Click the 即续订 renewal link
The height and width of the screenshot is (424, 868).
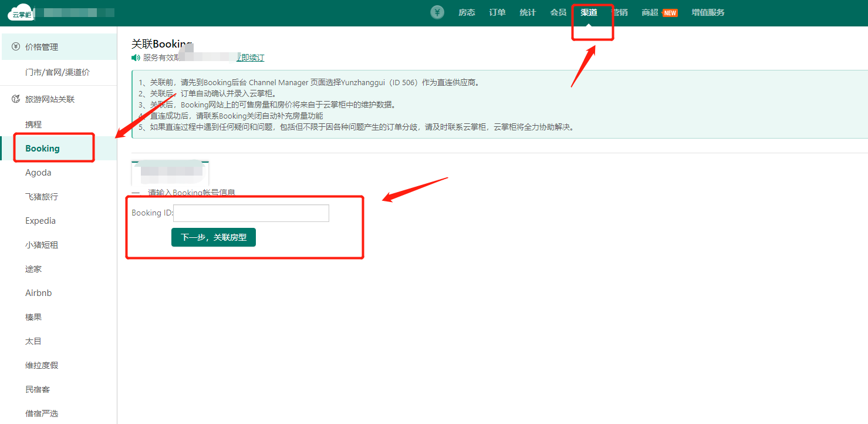click(x=252, y=58)
